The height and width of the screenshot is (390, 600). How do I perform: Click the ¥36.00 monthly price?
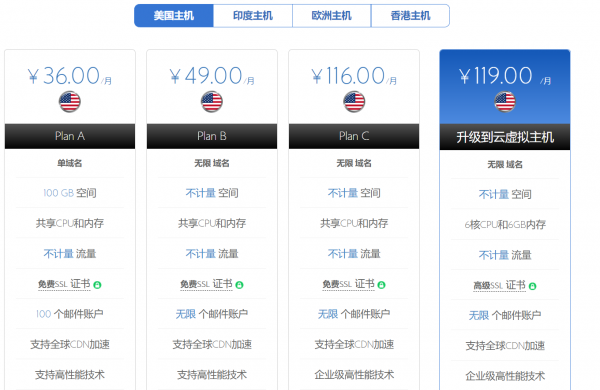70,76
